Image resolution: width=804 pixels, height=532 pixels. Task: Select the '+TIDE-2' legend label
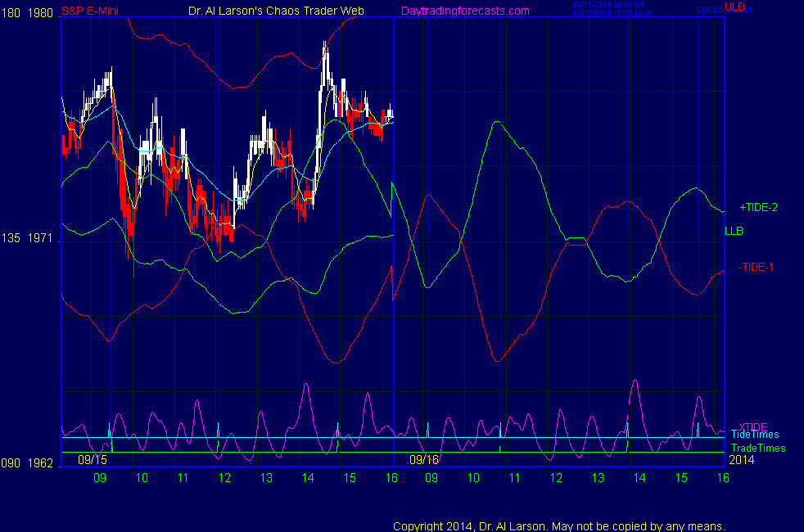tap(758, 207)
